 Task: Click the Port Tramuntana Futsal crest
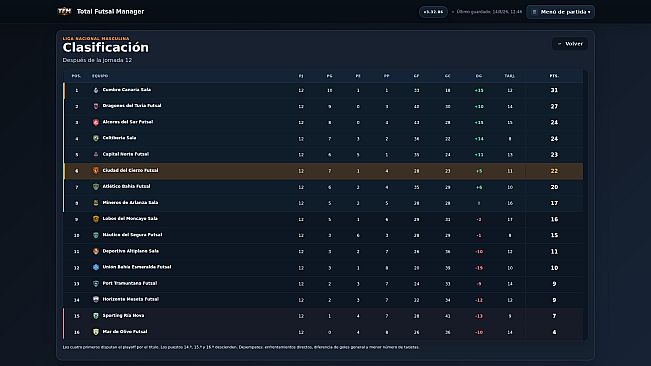click(96, 283)
